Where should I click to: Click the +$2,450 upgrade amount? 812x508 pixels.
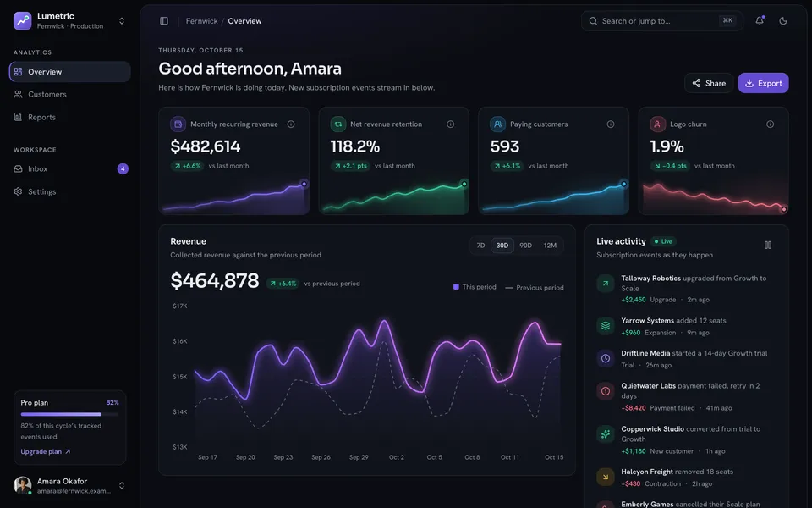(x=634, y=300)
